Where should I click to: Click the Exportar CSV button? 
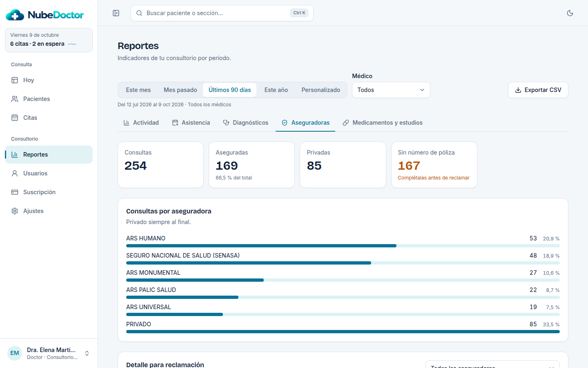[538, 90]
